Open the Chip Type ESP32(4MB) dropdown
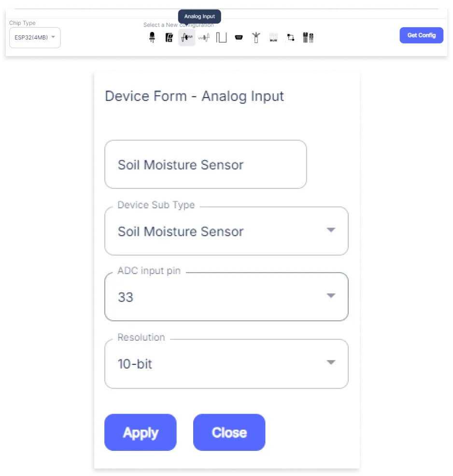The image size is (453, 476). pos(35,37)
